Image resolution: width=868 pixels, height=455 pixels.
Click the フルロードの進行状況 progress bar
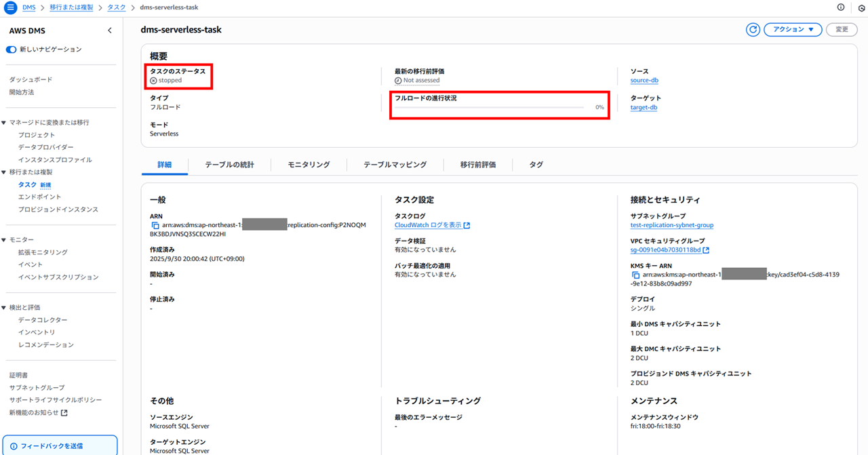[489, 107]
